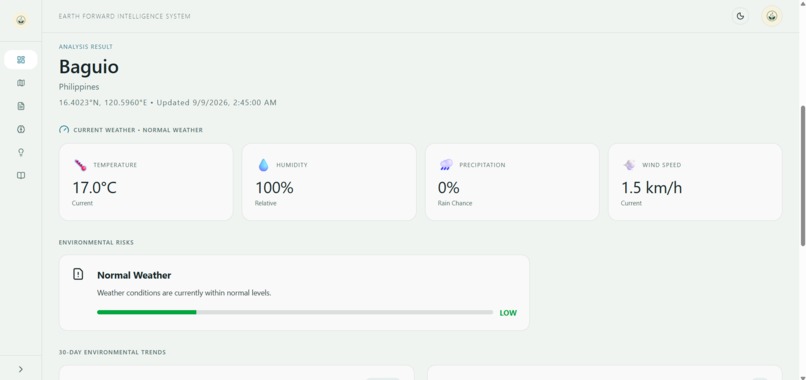Click the 100% humidity value
806x380 pixels.
[274, 188]
